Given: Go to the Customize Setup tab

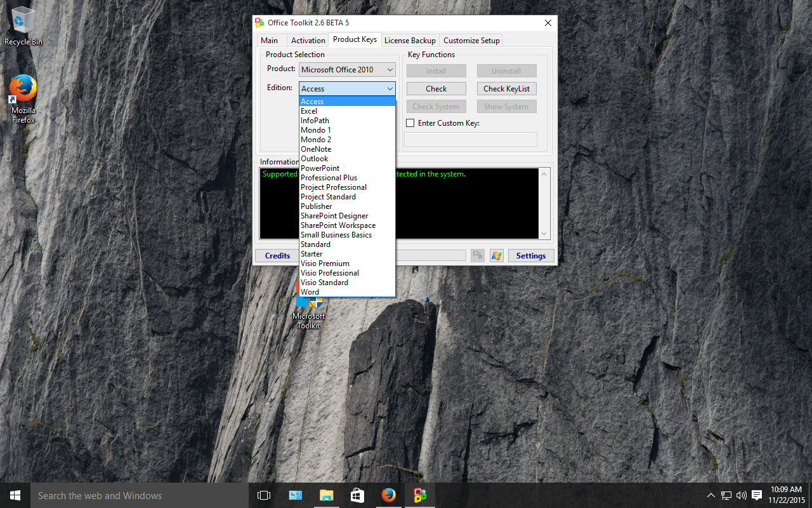Looking at the screenshot, I should coord(471,40).
